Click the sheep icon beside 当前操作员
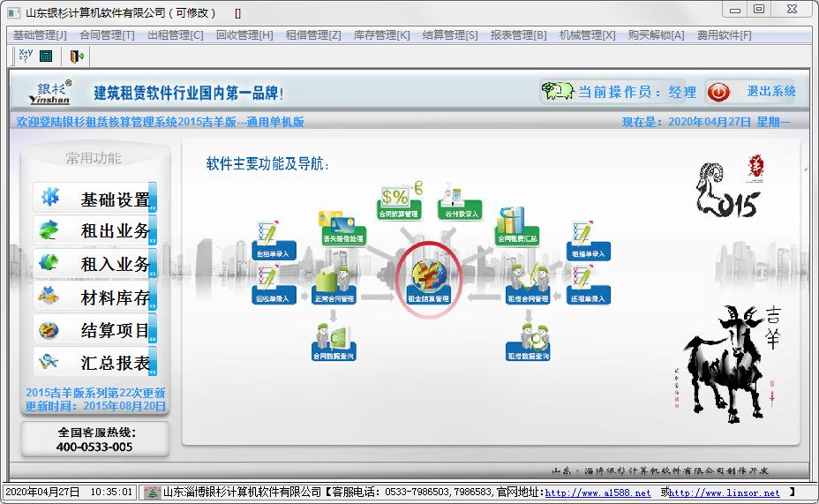Viewport: 819px width, 504px height. pos(557,91)
